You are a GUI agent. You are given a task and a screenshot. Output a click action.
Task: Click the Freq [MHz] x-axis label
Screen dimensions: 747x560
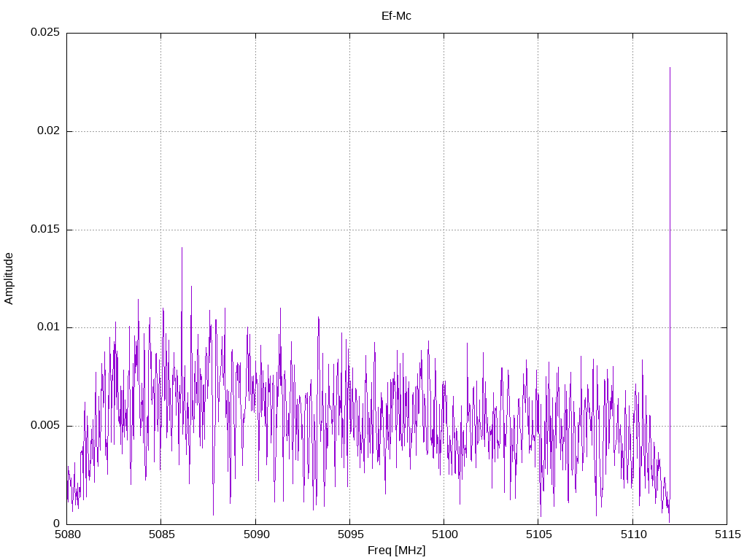pos(396,550)
